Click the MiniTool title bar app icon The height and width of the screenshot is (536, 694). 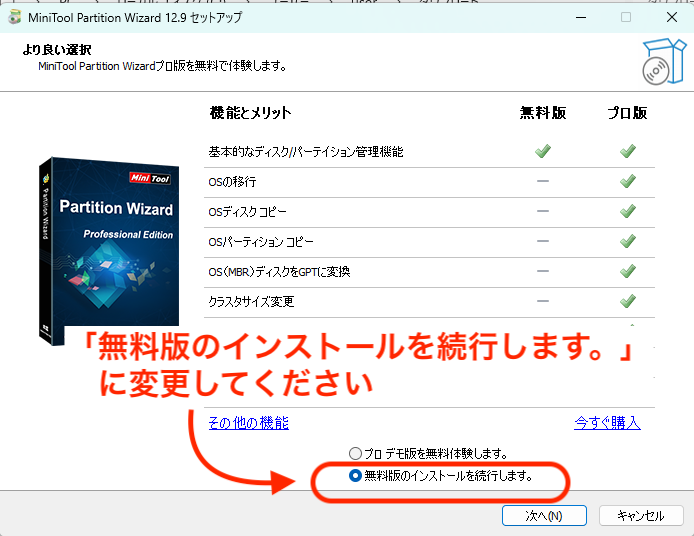tap(15, 17)
